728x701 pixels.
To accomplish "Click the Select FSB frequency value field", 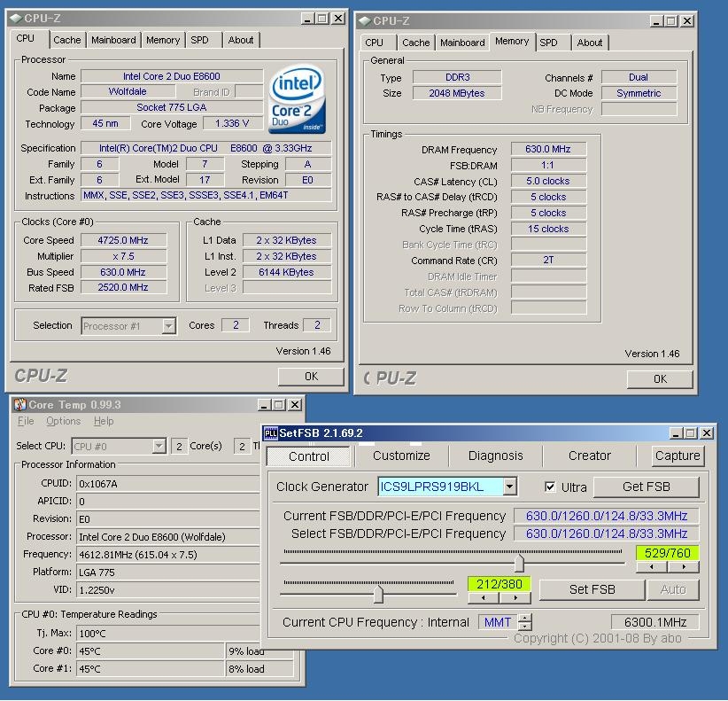I will [x=607, y=534].
